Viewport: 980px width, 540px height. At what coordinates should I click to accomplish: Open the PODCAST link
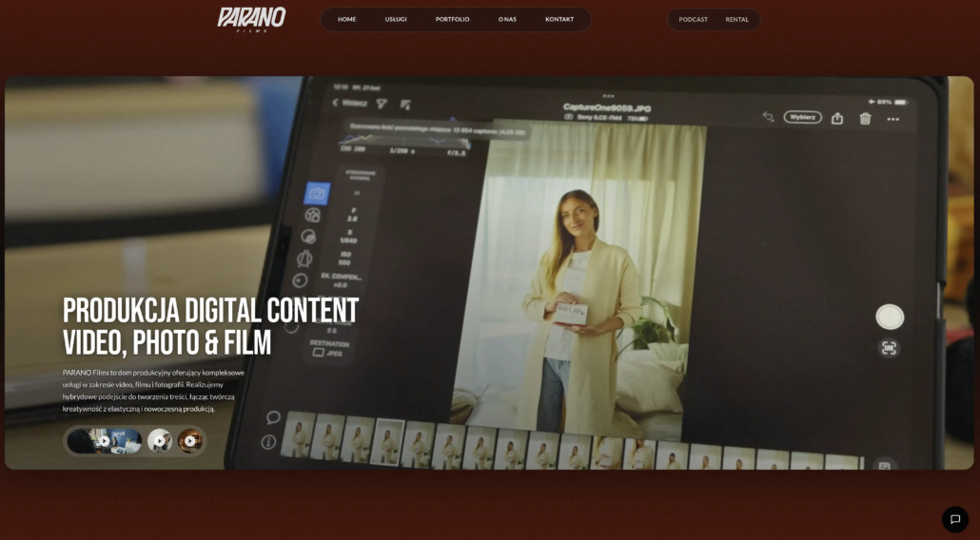tap(693, 19)
